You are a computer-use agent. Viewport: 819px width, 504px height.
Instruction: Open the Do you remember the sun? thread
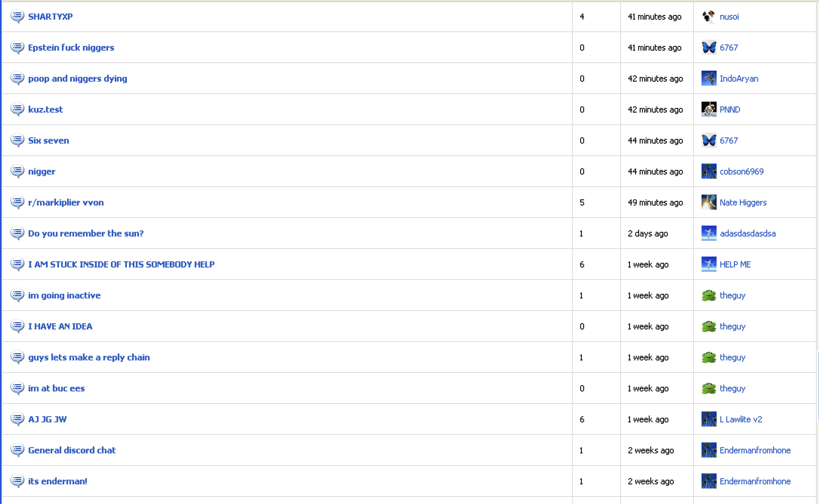(86, 233)
